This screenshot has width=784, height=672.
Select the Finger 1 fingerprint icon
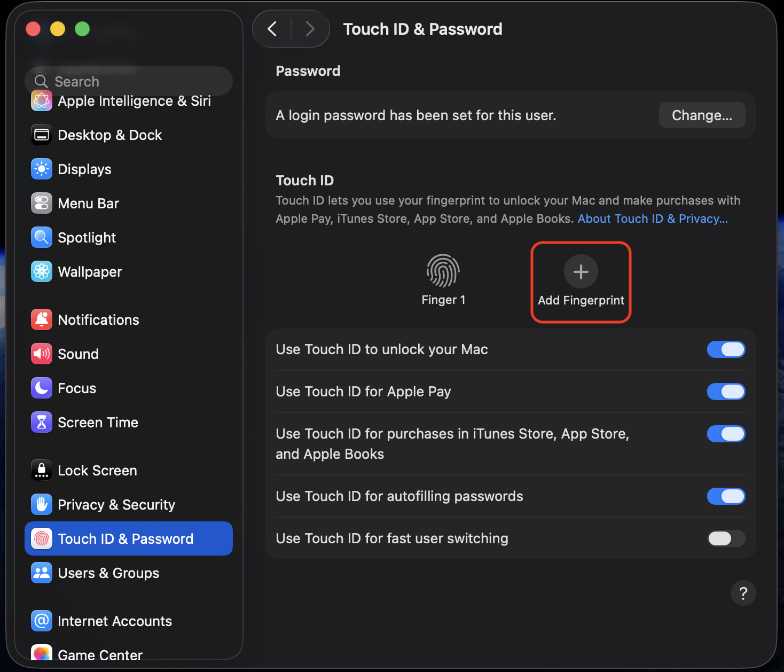(443, 271)
